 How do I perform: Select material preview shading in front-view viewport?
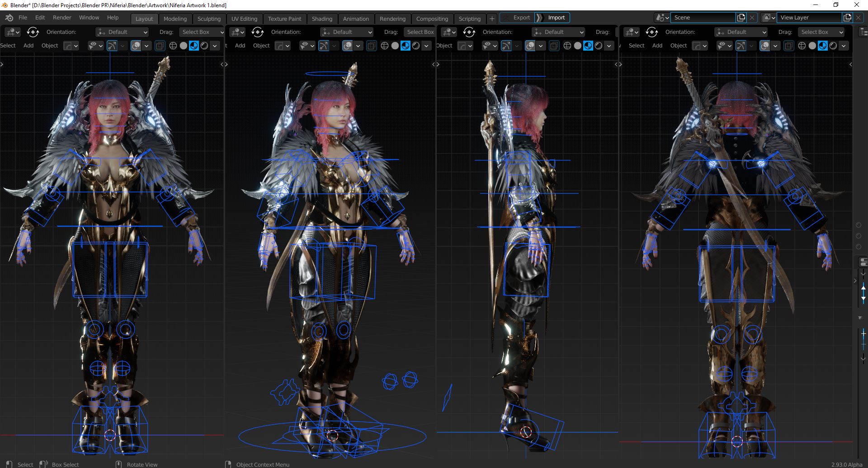[x=193, y=46]
